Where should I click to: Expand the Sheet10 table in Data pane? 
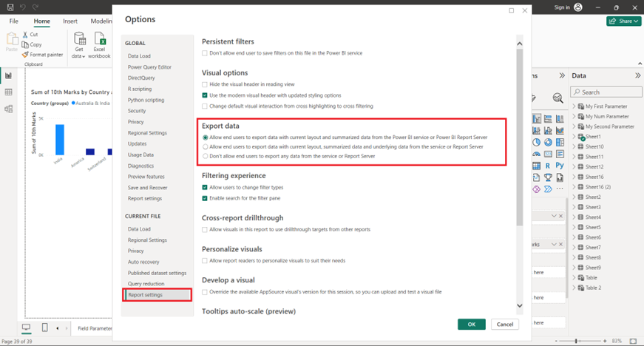tap(574, 147)
